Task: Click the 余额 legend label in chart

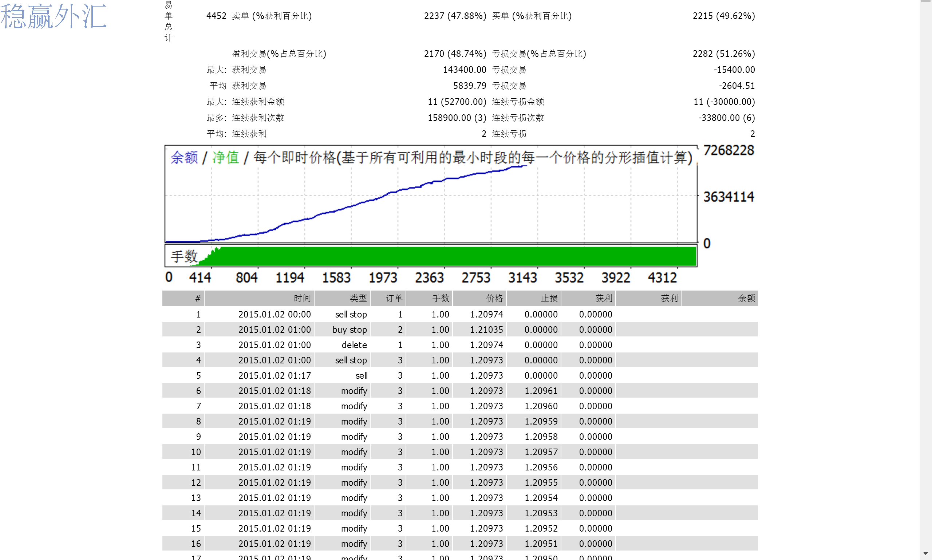Action: pyautogui.click(x=184, y=157)
